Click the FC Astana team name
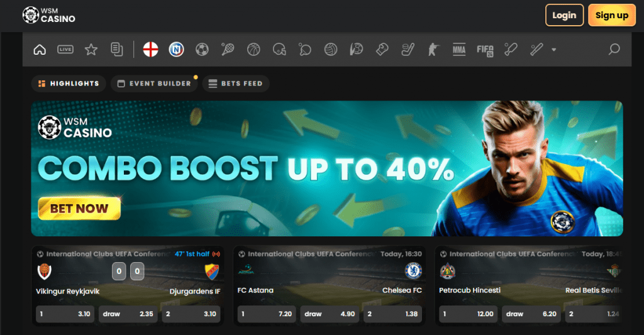The height and width of the screenshot is (335, 644). [x=255, y=290]
